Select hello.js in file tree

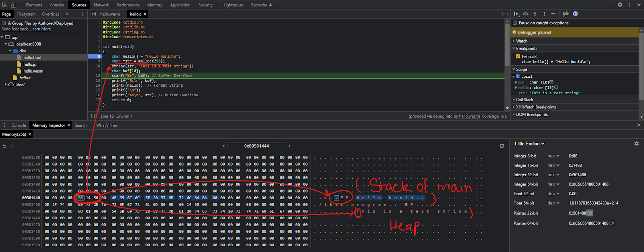(x=29, y=64)
